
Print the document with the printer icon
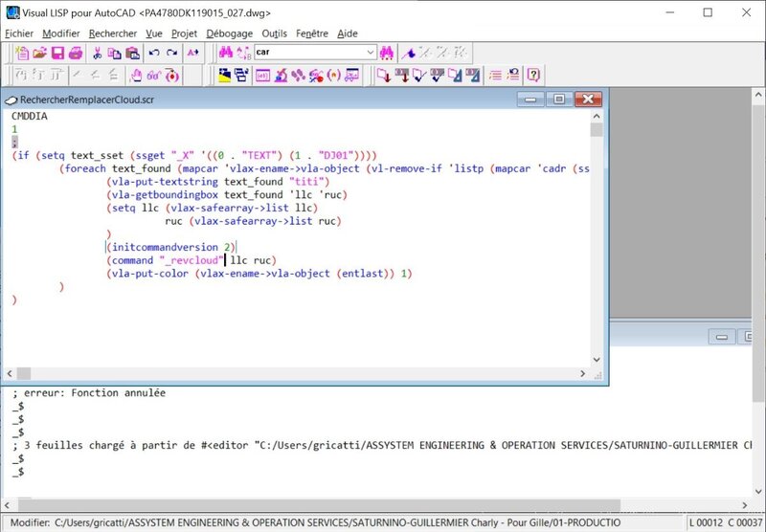(74, 53)
